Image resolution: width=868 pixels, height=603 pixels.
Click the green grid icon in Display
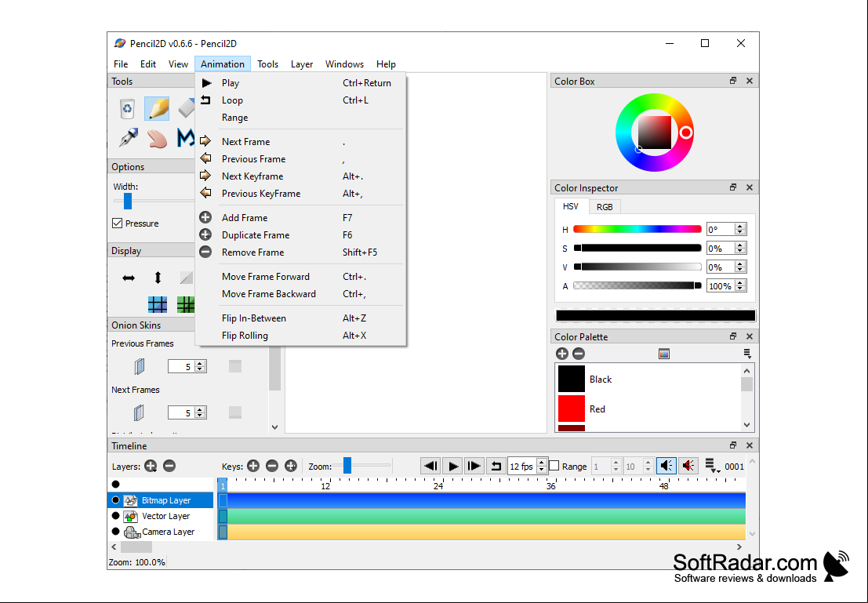(186, 304)
